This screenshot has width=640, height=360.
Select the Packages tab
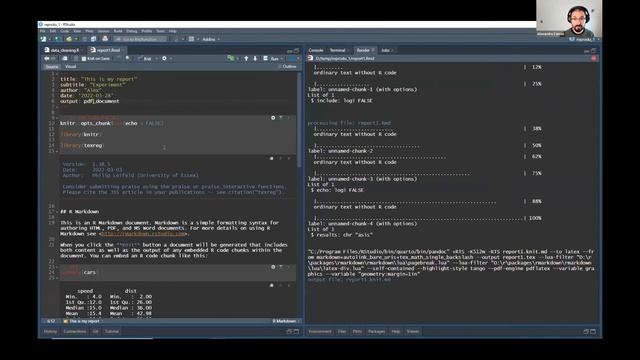(376, 331)
